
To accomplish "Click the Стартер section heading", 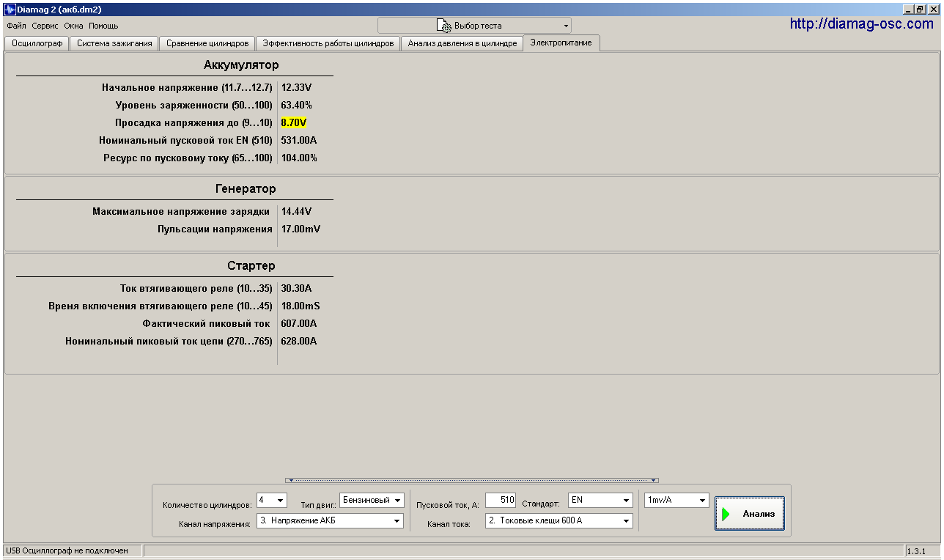I will click(251, 265).
